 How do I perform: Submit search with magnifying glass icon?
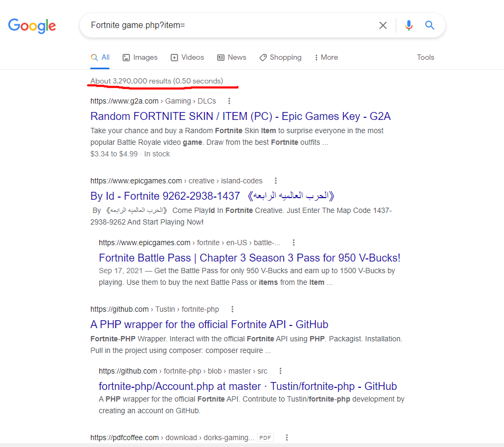pyautogui.click(x=430, y=25)
